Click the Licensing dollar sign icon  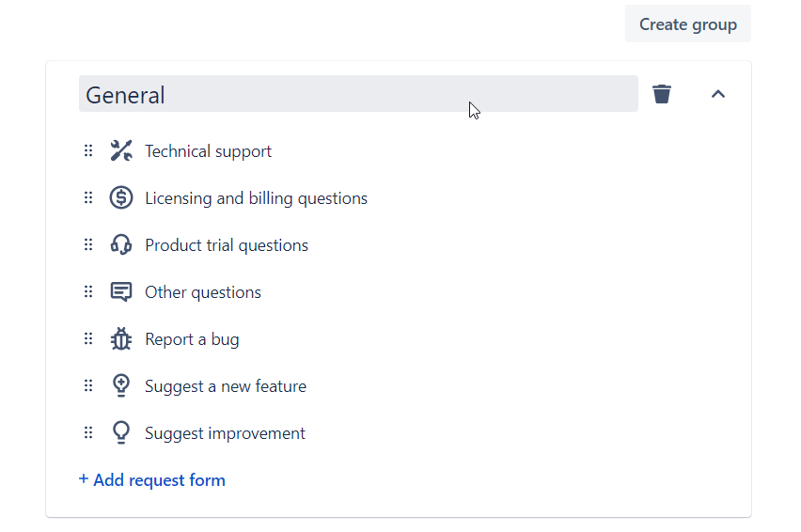coord(121,198)
